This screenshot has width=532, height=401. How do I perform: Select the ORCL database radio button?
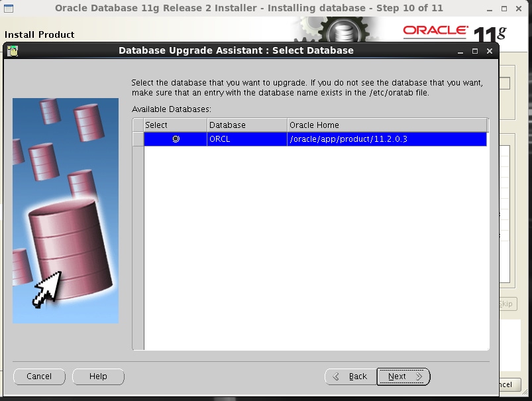(x=176, y=139)
